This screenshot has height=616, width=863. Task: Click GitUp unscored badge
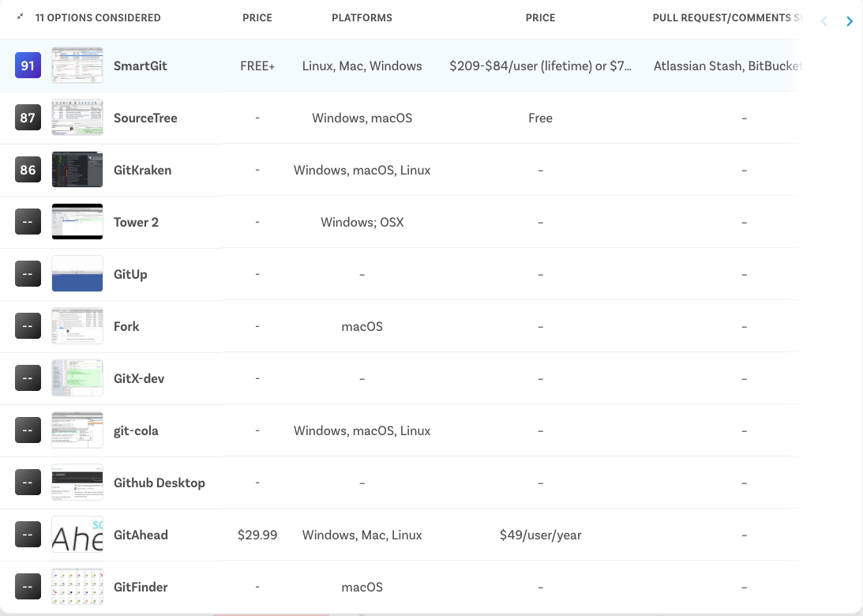pyautogui.click(x=28, y=274)
